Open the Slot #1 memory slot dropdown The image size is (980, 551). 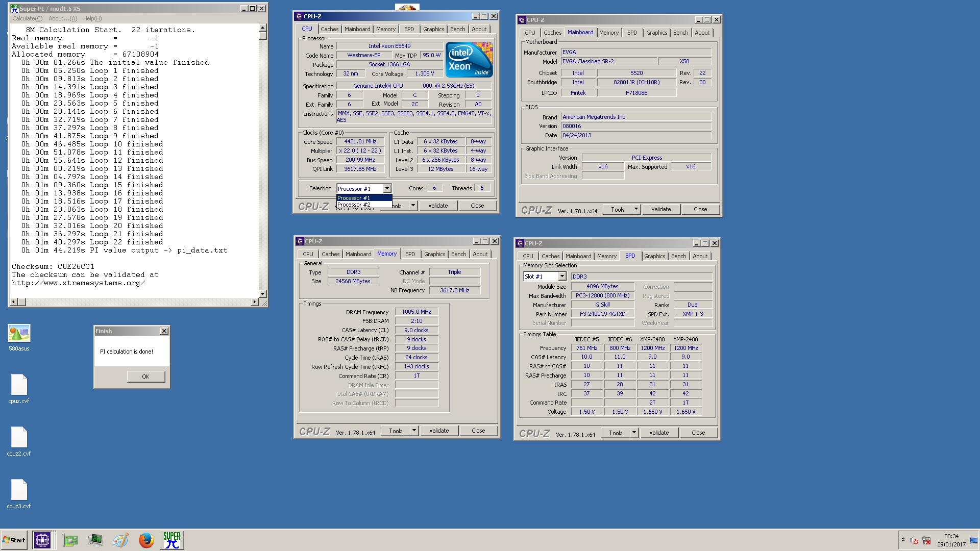(562, 276)
